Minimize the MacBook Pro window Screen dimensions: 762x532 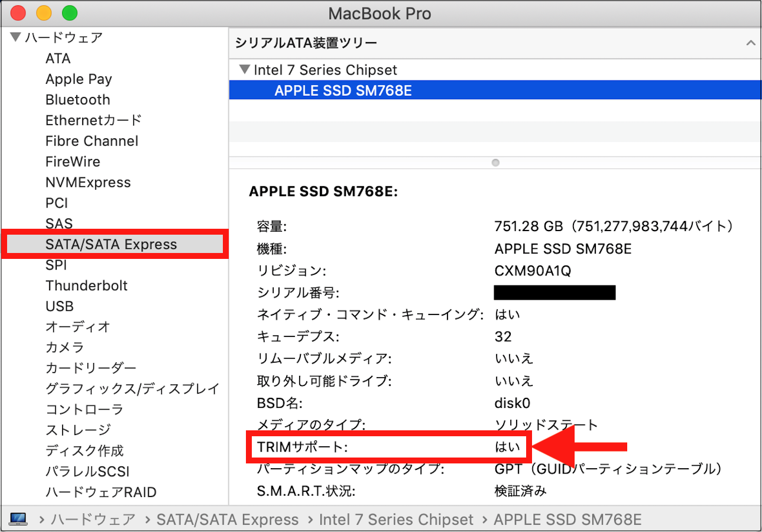tap(44, 13)
